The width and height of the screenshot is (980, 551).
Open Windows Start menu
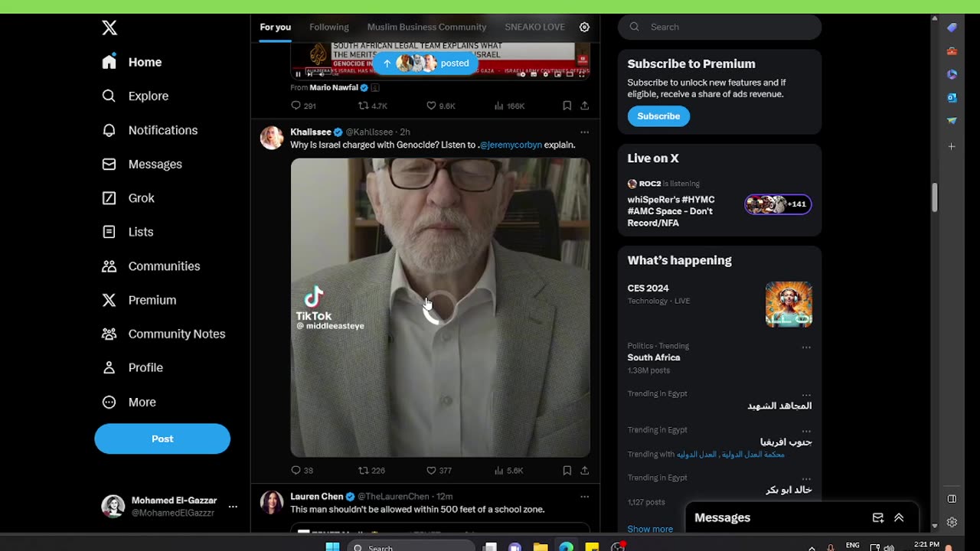(x=332, y=546)
